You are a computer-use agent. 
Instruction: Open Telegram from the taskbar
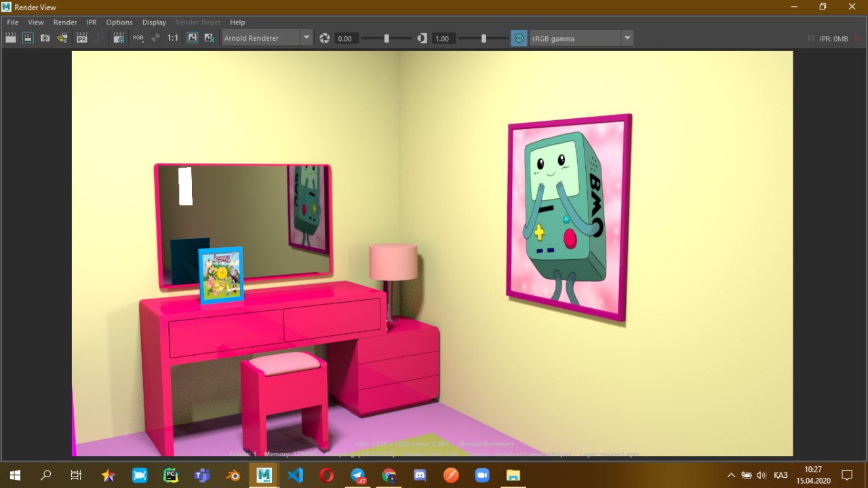[x=358, y=475]
